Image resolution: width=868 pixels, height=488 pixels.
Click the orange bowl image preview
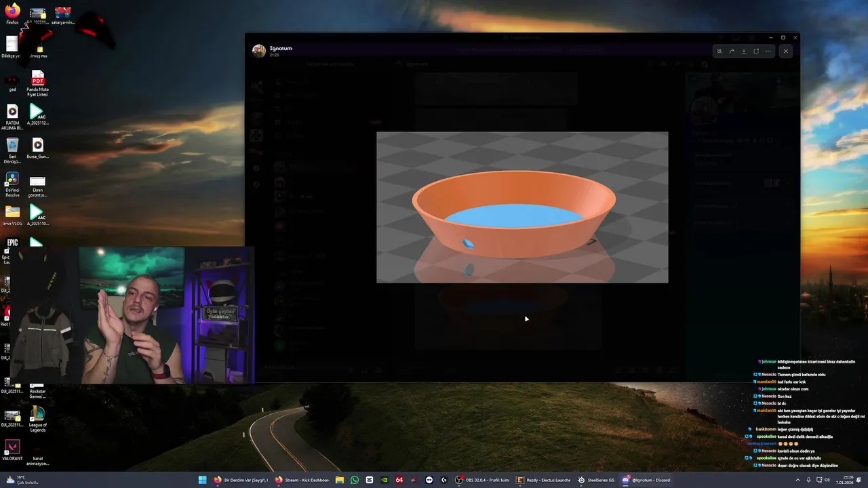click(522, 207)
